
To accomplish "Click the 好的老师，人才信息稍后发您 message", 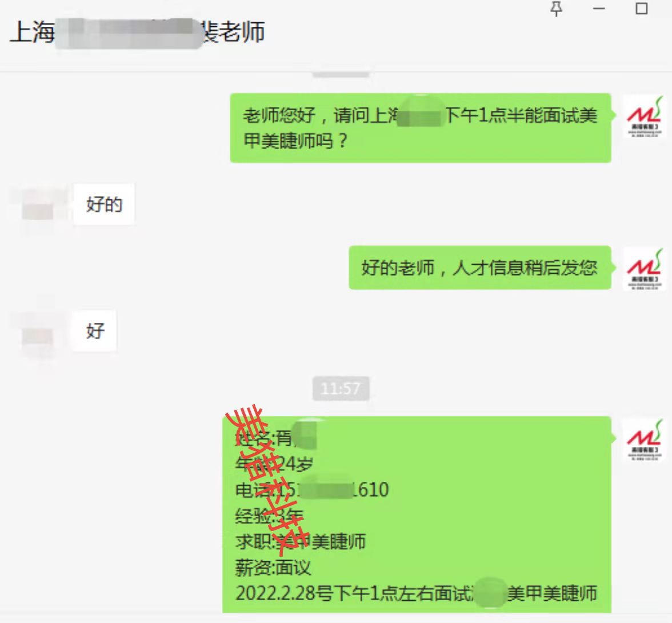I will (479, 267).
